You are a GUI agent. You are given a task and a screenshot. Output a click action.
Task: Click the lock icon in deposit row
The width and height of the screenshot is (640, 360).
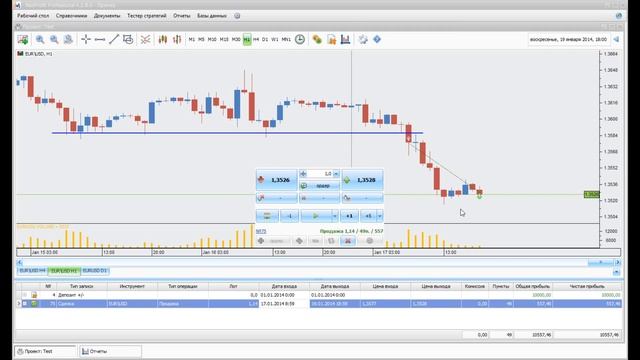34,295
